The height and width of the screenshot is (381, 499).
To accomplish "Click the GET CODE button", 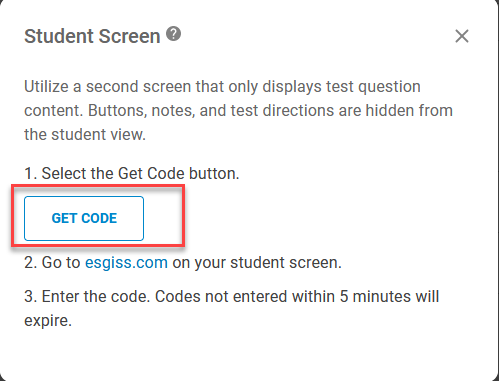I will [x=84, y=218].
